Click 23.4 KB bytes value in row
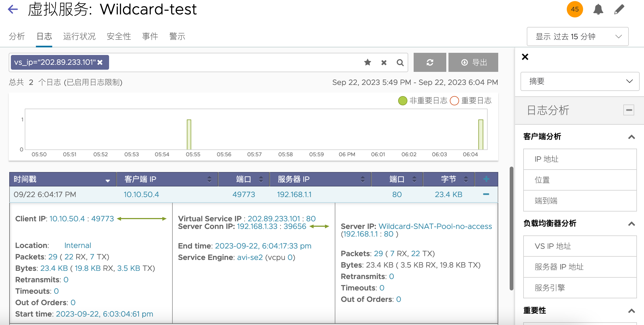The height and width of the screenshot is (325, 644). [x=448, y=194]
